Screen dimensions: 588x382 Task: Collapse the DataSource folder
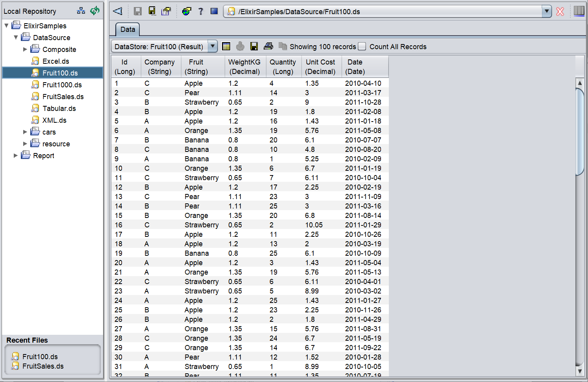pyautogui.click(x=16, y=38)
